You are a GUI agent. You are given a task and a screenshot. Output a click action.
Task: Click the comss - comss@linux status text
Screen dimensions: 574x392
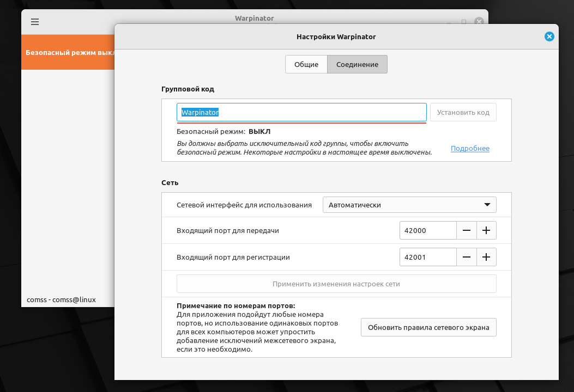(x=61, y=299)
